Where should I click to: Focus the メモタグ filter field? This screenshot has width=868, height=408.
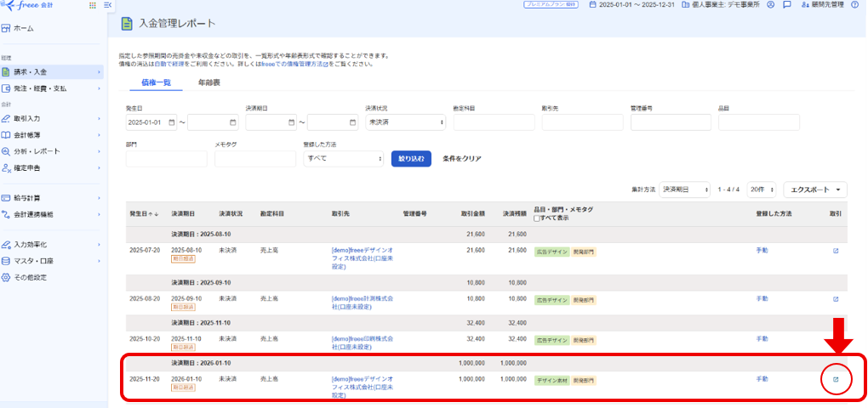tap(255, 159)
